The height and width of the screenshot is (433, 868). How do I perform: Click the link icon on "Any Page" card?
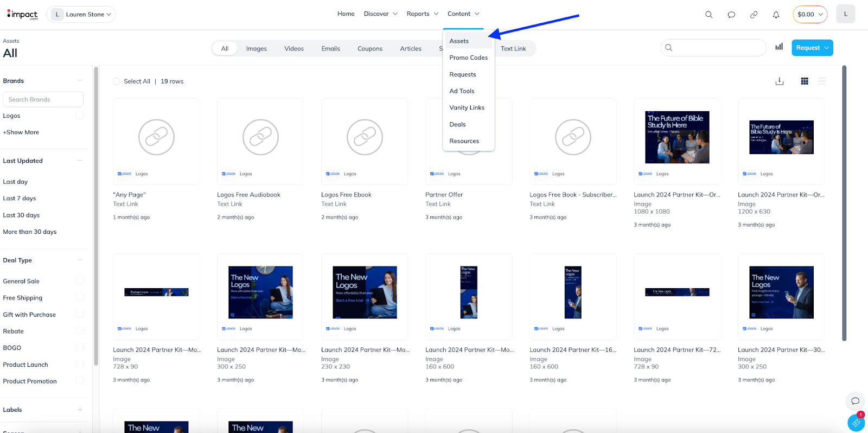[x=156, y=137]
